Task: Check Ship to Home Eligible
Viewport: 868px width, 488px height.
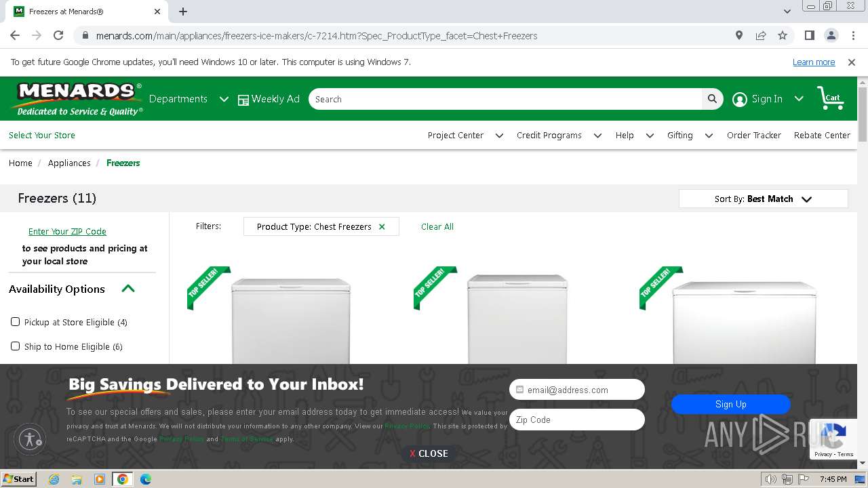Action: 16,346
